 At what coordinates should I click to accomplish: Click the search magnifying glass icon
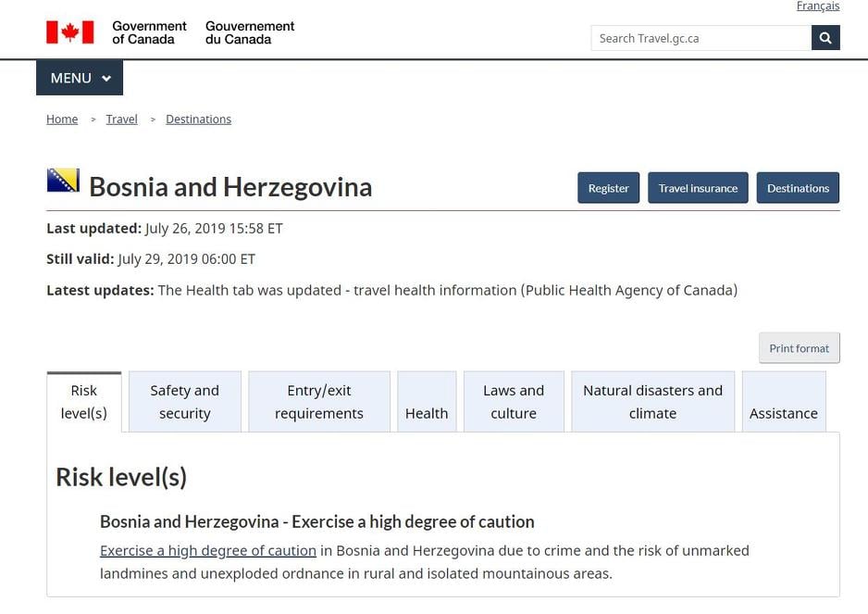(x=825, y=38)
